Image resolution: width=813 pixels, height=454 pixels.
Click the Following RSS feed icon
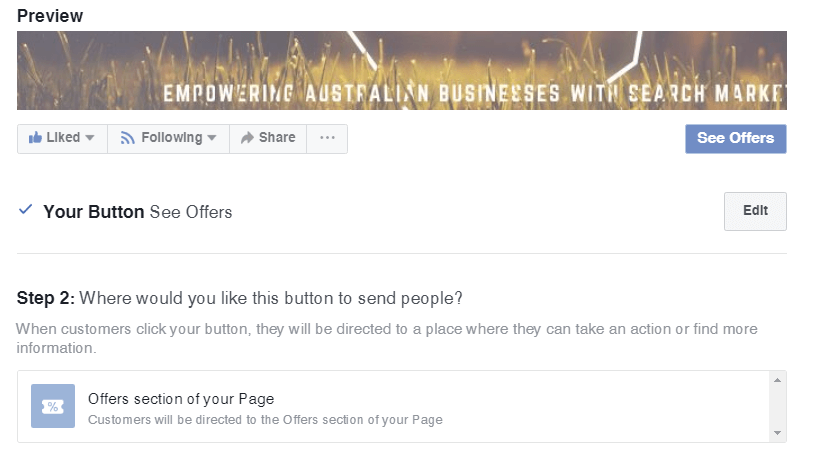click(x=128, y=138)
